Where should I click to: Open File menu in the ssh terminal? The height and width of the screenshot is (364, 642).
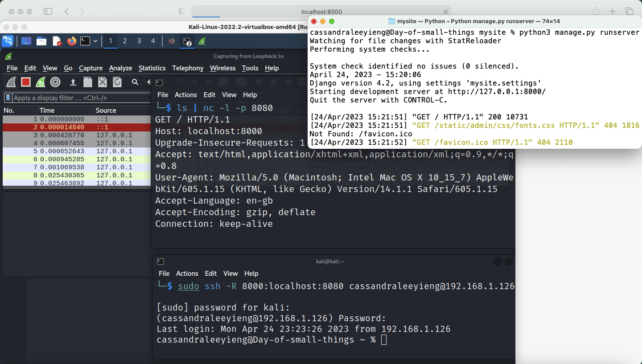[164, 274]
